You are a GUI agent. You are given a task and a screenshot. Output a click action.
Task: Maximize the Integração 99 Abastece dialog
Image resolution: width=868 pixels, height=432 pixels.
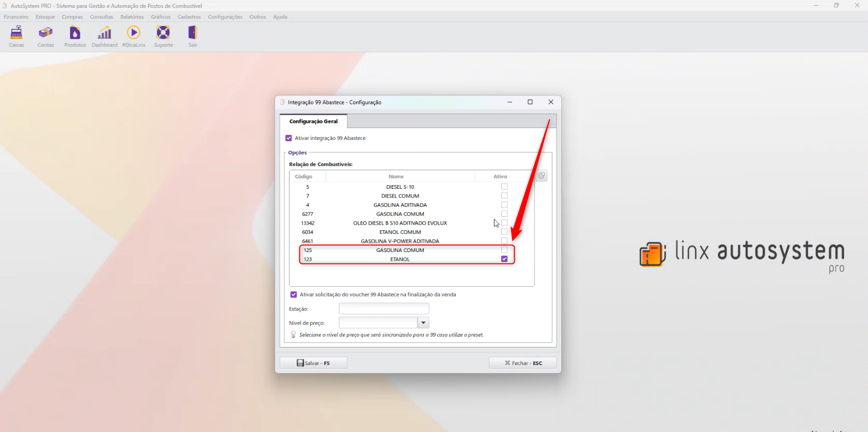[x=530, y=102]
